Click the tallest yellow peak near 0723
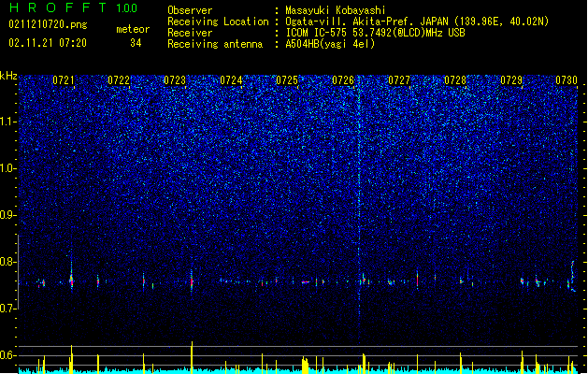Image resolution: width=588 pixels, height=374 pixels. pos(192,357)
